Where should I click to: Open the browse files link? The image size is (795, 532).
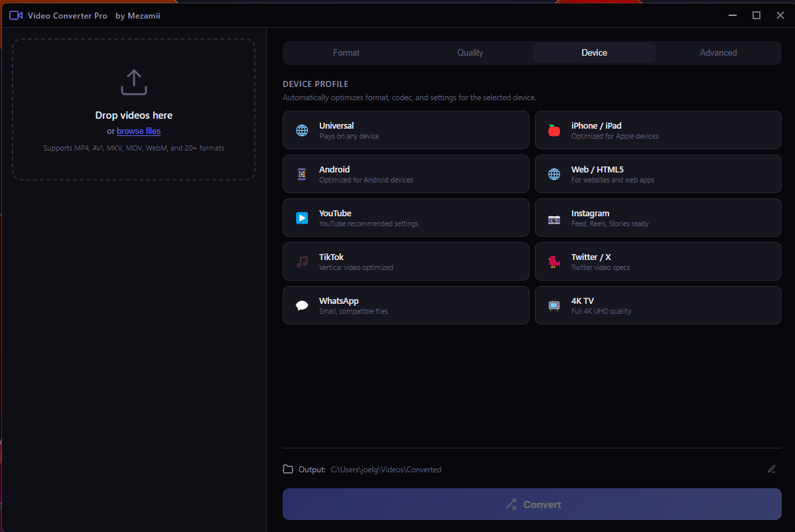[x=139, y=131]
